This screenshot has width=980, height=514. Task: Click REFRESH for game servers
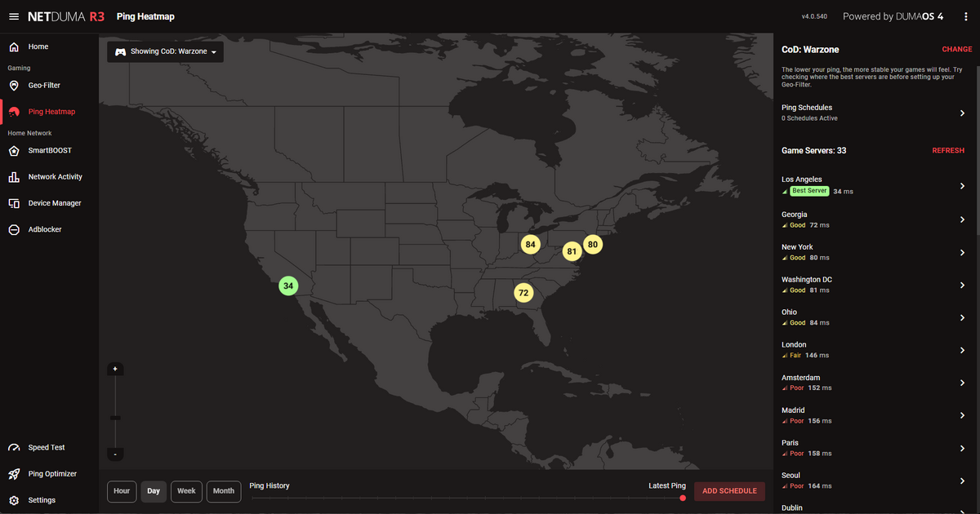(x=947, y=151)
